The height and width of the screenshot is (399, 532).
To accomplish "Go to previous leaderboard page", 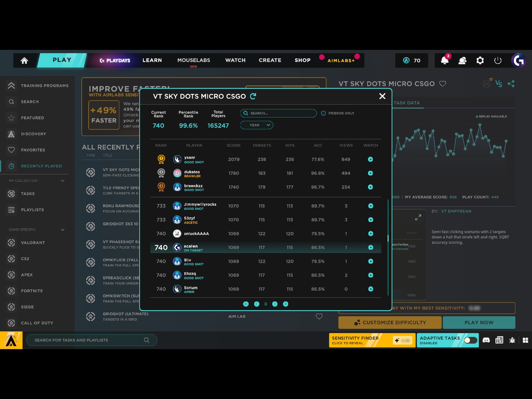I will pos(257,304).
